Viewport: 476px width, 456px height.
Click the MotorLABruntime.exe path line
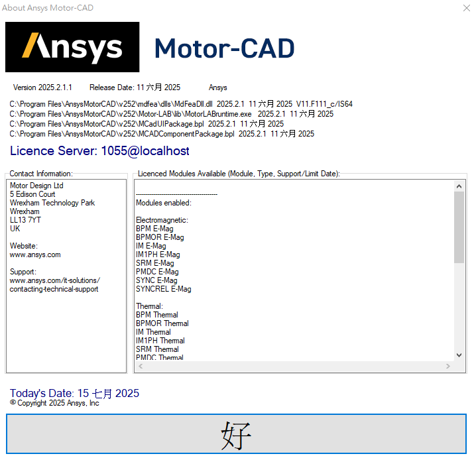pyautogui.click(x=172, y=114)
